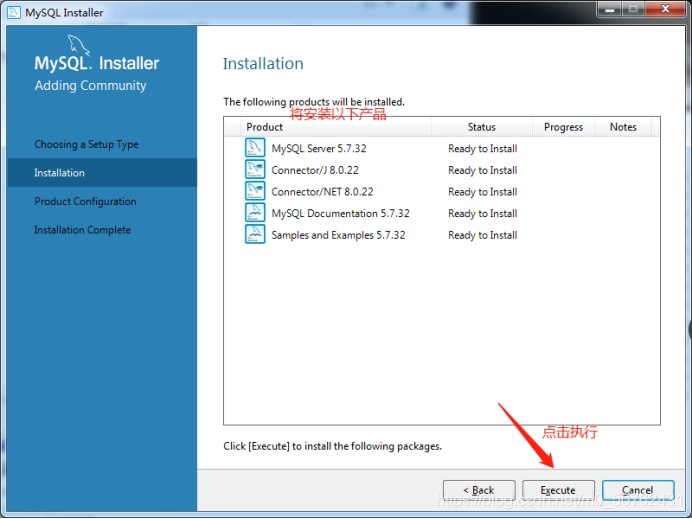Screen dimensions: 692x519
Task: Sort by the Status column header
Action: (481, 127)
